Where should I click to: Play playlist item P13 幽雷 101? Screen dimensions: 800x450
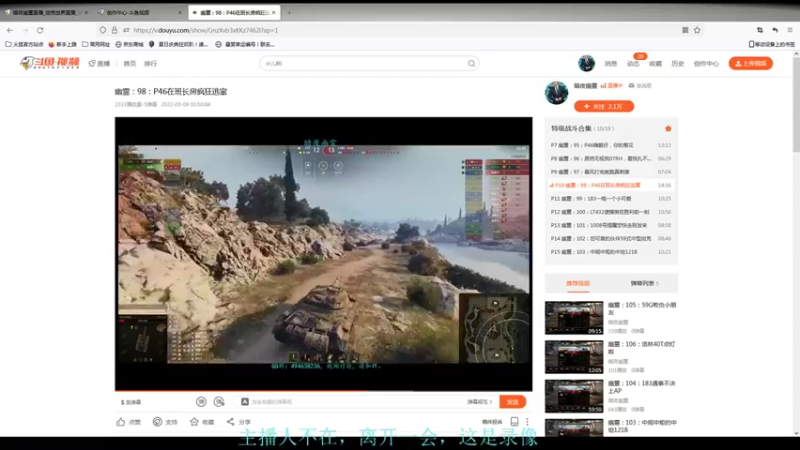coord(611,225)
